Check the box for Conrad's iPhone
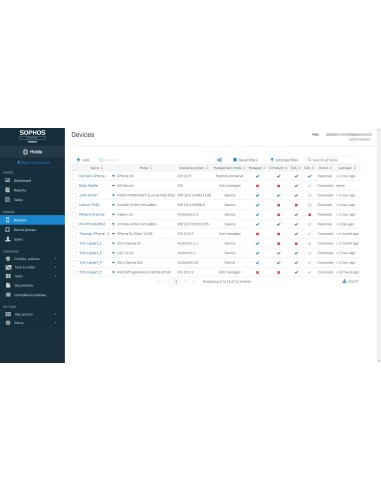 click(x=74, y=176)
